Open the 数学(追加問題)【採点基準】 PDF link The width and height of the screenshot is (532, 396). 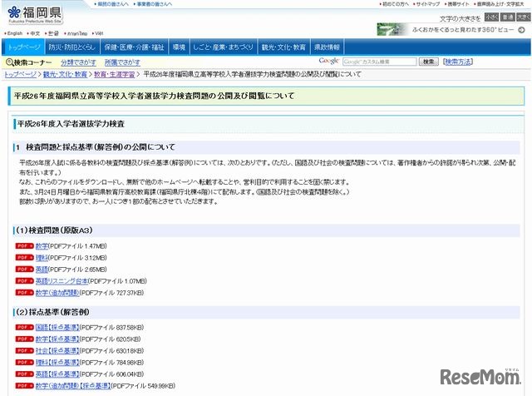click(x=73, y=386)
